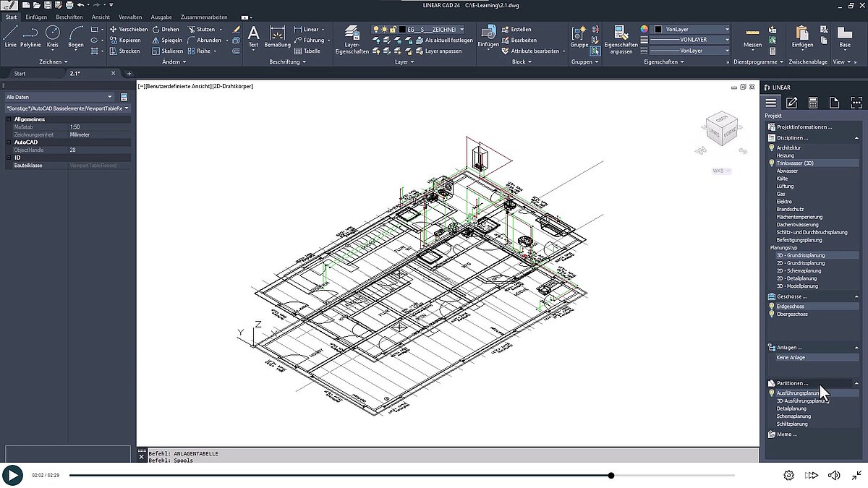This screenshot has height=488, width=868.
Task: Select 2D - Schemaplanung planning type
Action: click(801, 270)
